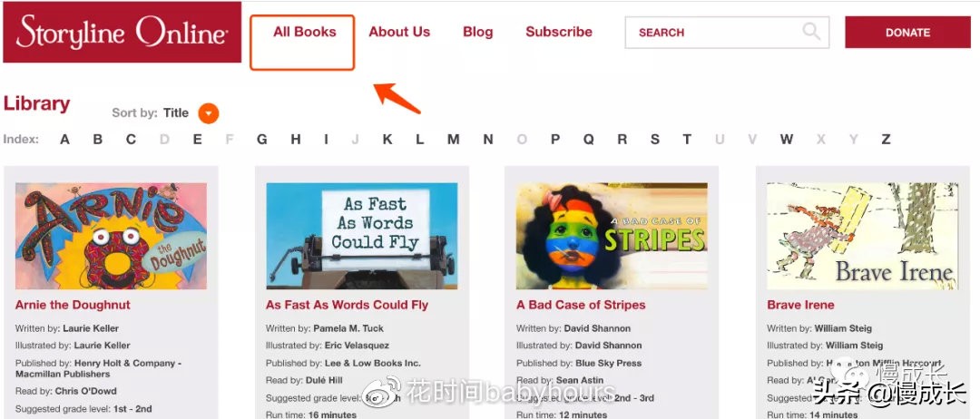The image size is (980, 419).
Task: Jump to index letter W
Action: (x=786, y=140)
